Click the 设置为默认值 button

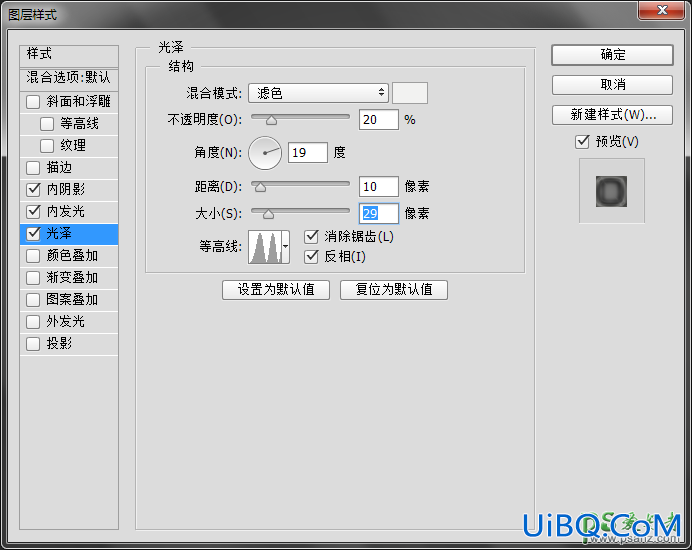pyautogui.click(x=276, y=290)
